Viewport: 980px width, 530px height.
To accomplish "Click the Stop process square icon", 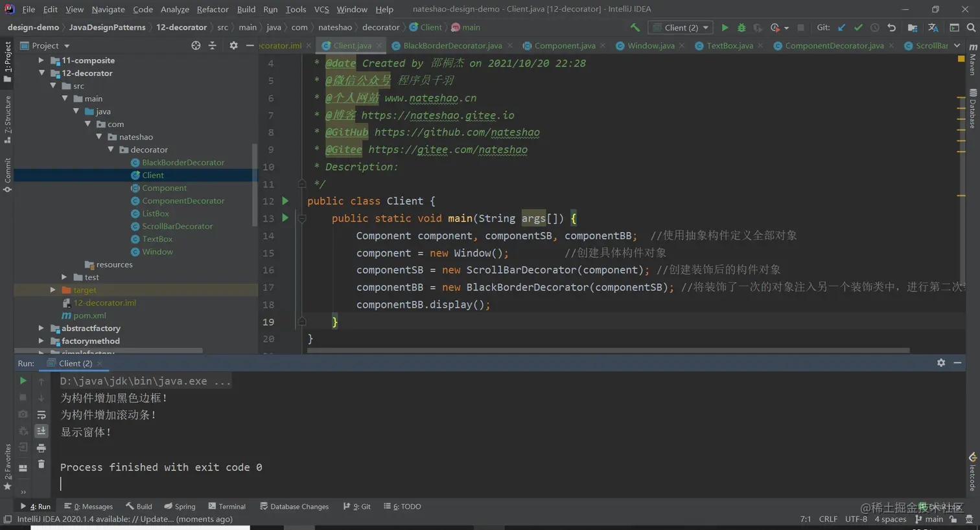I will tap(800, 27).
